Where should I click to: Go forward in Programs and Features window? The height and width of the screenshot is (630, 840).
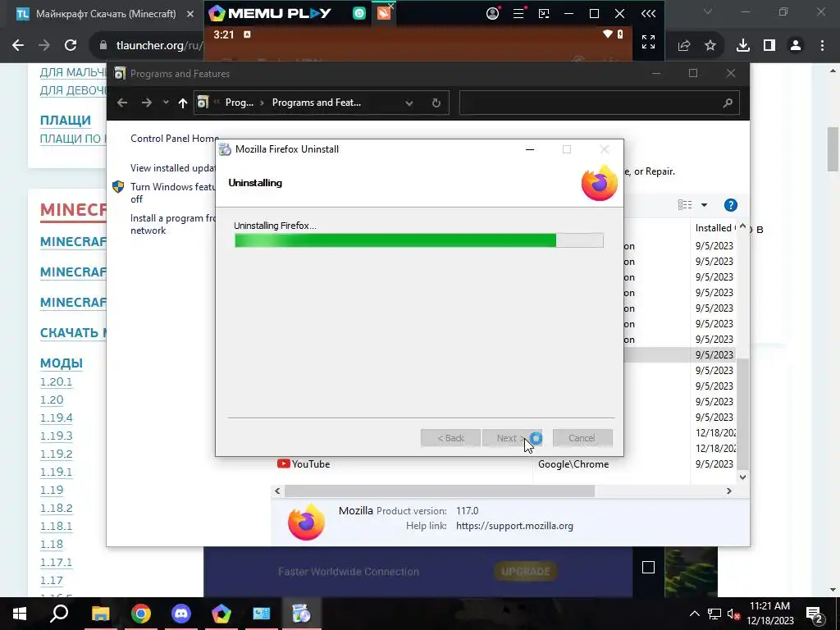[x=146, y=103]
